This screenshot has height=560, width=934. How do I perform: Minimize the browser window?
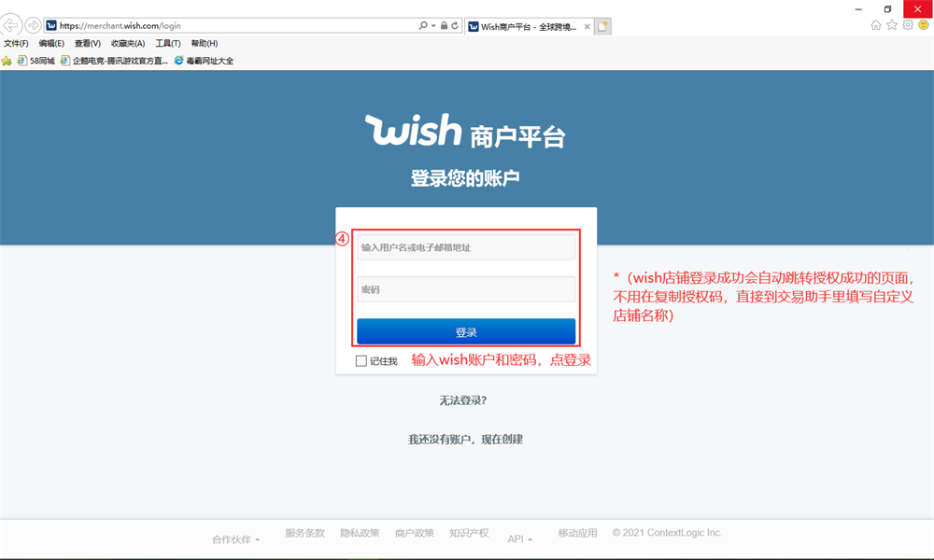pos(858,9)
